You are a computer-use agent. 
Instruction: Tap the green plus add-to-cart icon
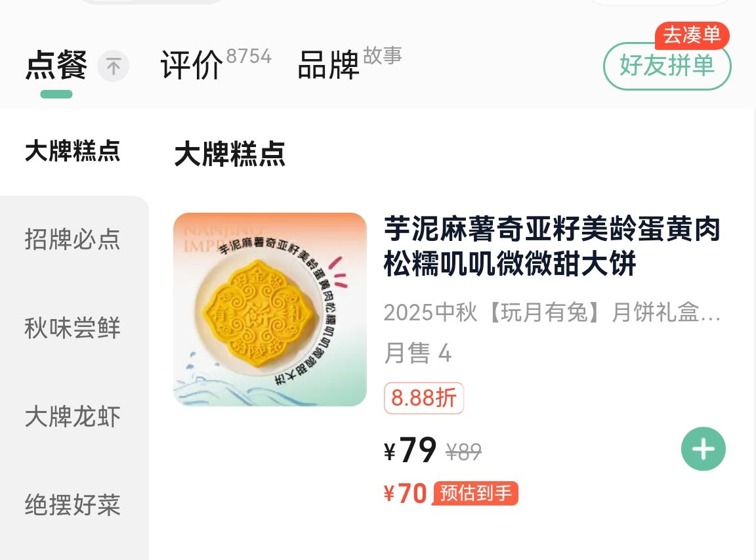point(703,449)
